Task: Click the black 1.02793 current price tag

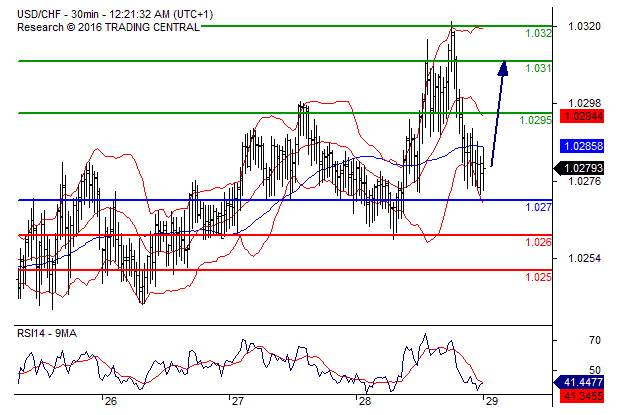Action: coord(579,168)
